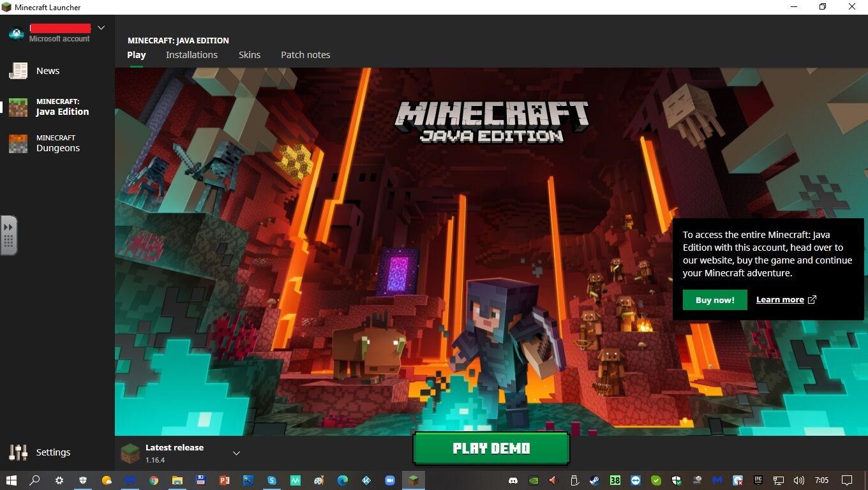Open File Explorer from the taskbar
This screenshot has width=868, height=490.
pyautogui.click(x=177, y=480)
